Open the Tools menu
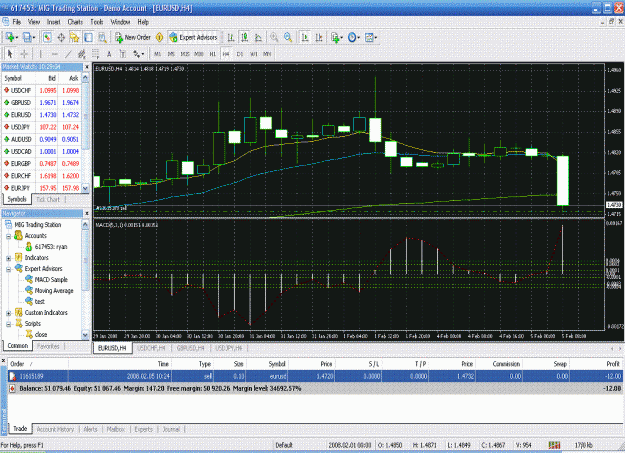 coord(96,22)
